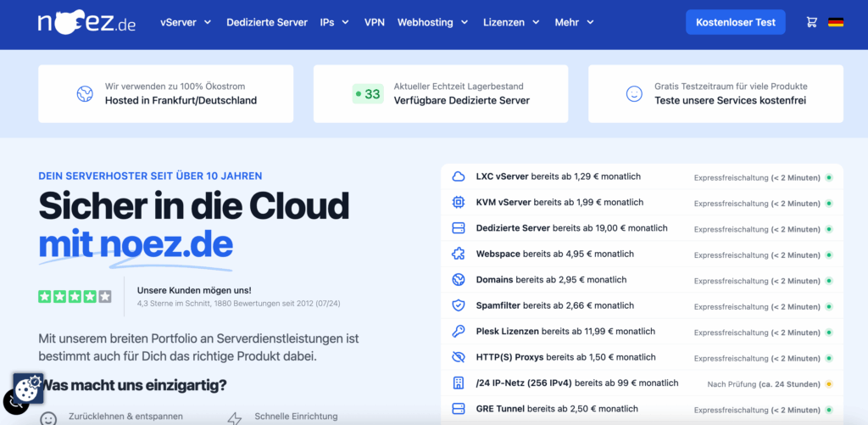This screenshot has width=868, height=425.
Task: Click 'mit noez.de' blue headline
Action: tap(136, 244)
